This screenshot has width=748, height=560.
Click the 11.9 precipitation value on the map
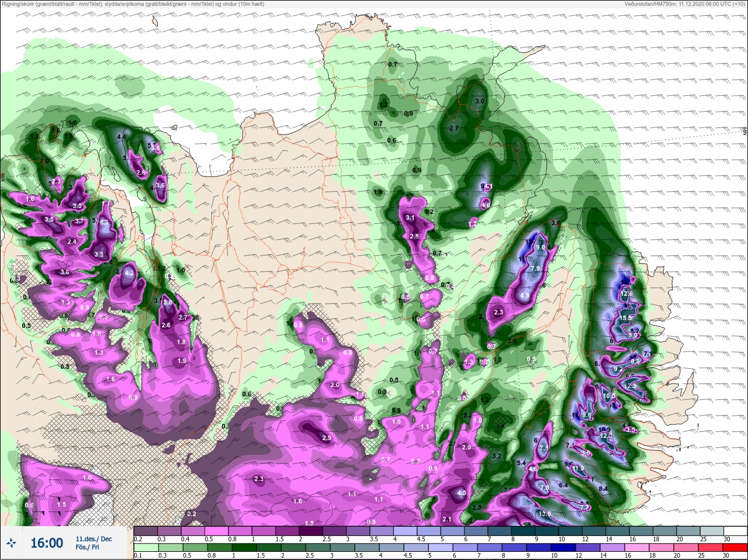coord(579,468)
